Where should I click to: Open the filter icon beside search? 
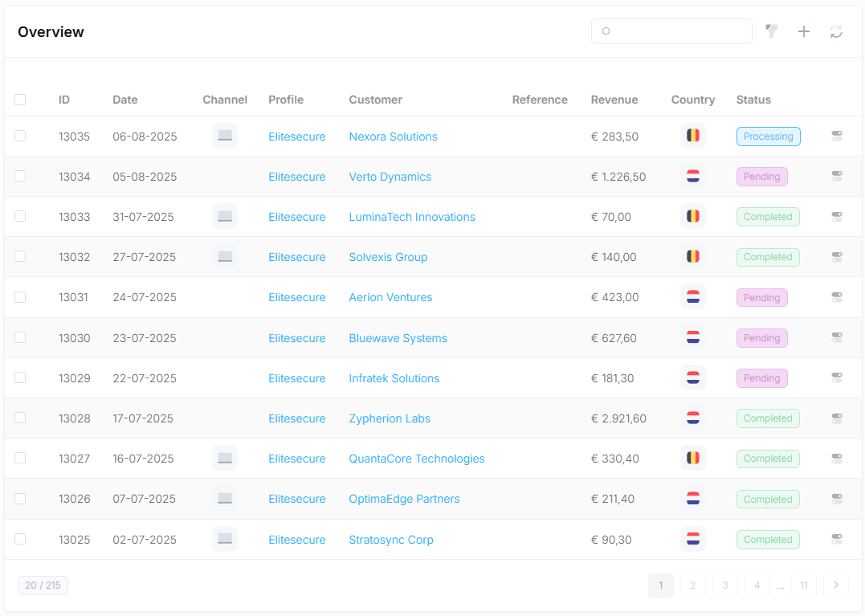[x=771, y=31]
